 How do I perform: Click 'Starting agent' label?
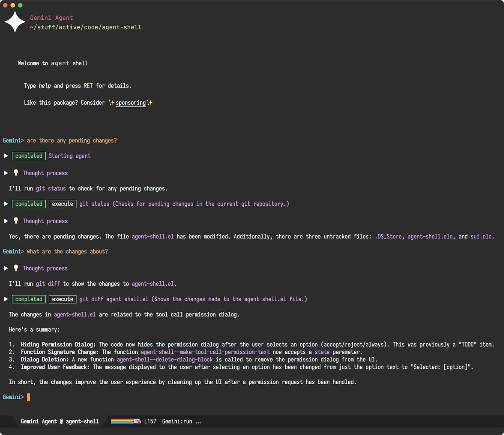point(70,156)
